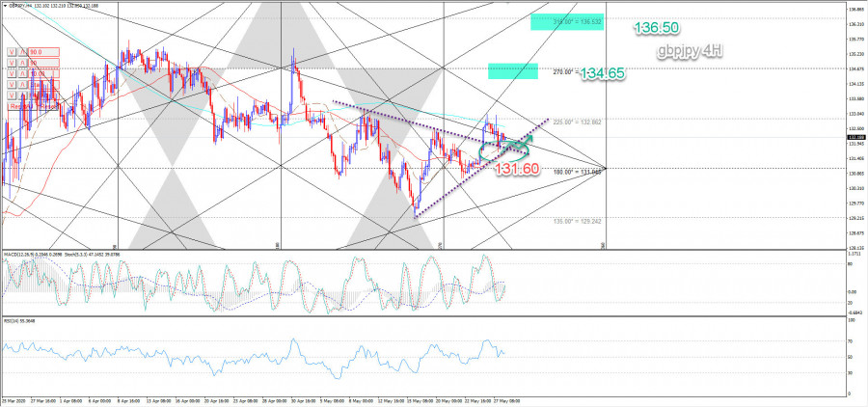Viewport: 868px width, 407px height.
Task: Select the cyan target rectangle near 134.65
Action: click(x=512, y=71)
